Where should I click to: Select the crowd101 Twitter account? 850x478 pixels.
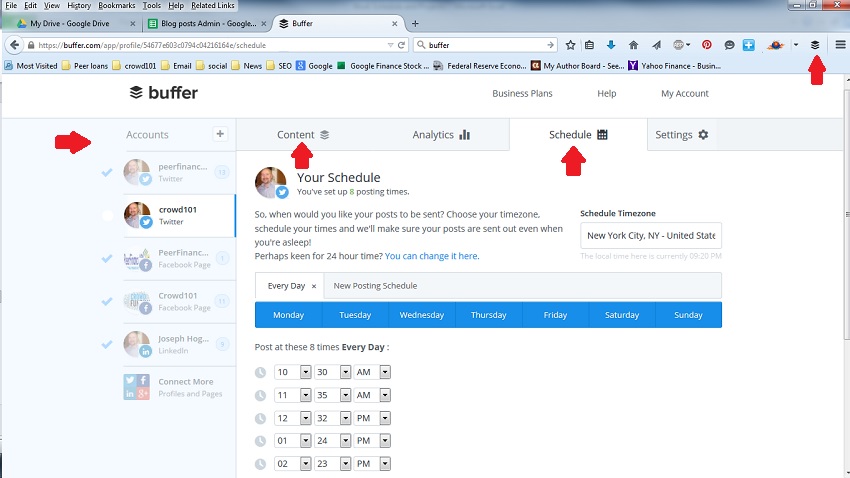(179, 215)
